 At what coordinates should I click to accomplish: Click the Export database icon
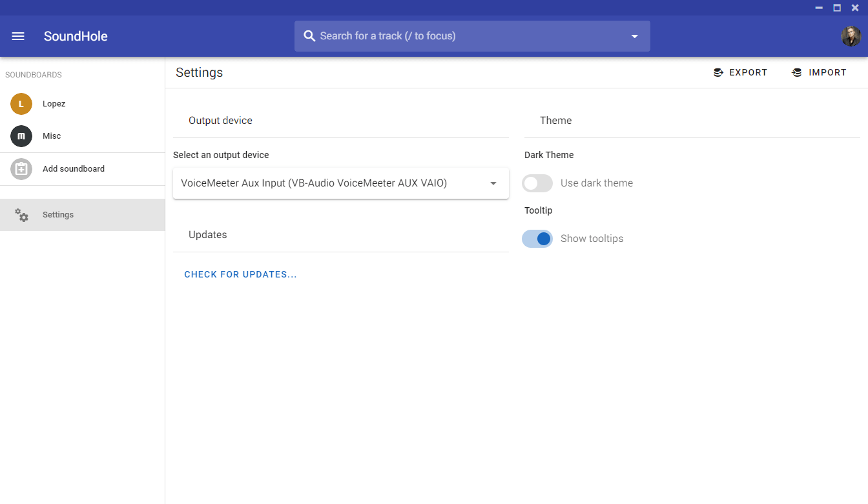[718, 73]
